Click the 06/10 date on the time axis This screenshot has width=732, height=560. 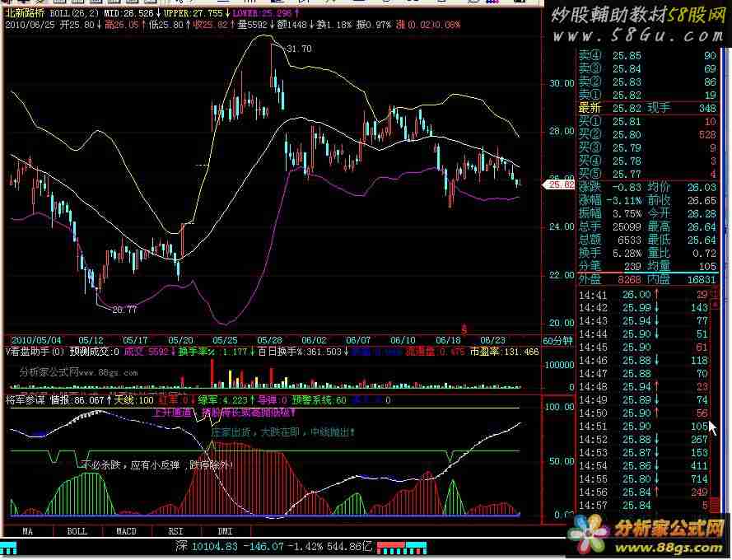[403, 340]
